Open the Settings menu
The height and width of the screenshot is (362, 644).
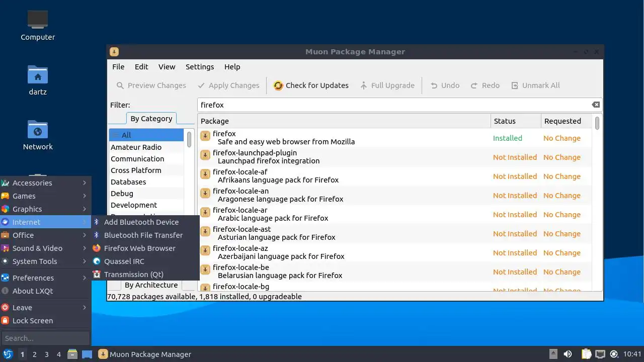click(200, 67)
